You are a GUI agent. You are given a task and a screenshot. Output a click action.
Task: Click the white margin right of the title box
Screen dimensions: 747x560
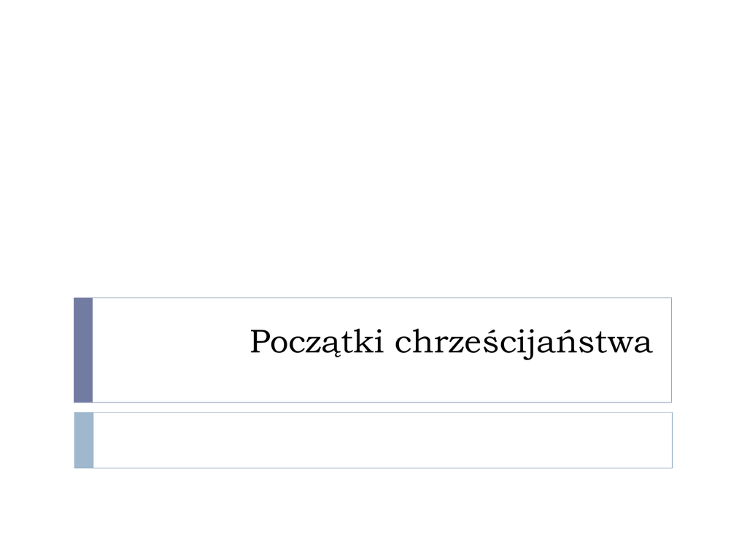[x=709, y=350]
